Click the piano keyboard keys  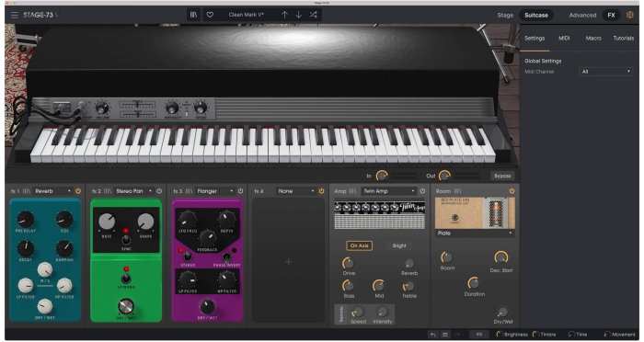(263, 146)
